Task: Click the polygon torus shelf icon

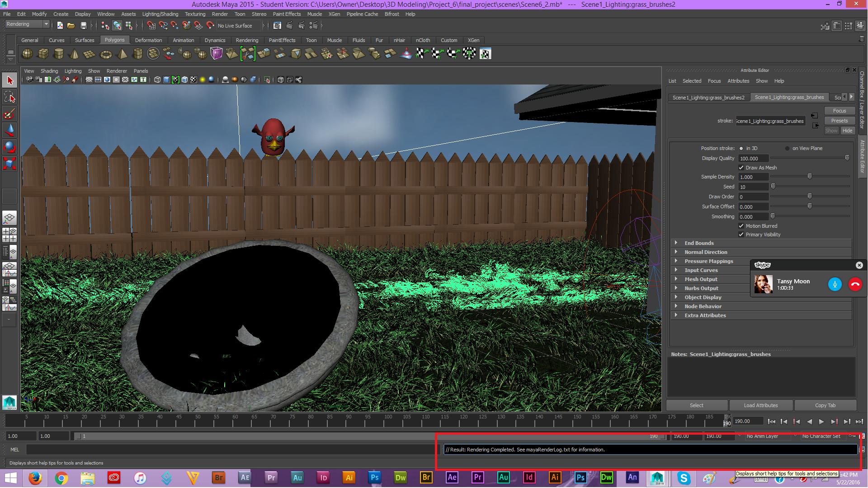Action: [x=106, y=54]
